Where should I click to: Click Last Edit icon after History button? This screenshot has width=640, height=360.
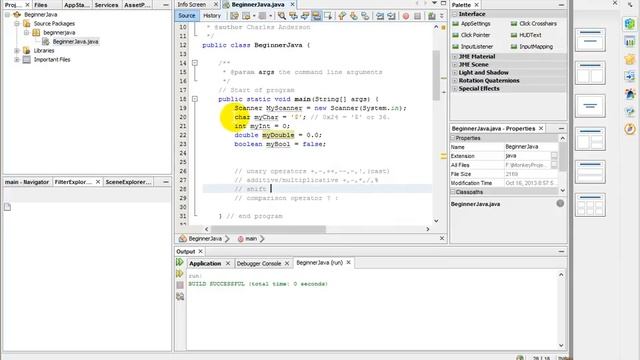point(234,16)
